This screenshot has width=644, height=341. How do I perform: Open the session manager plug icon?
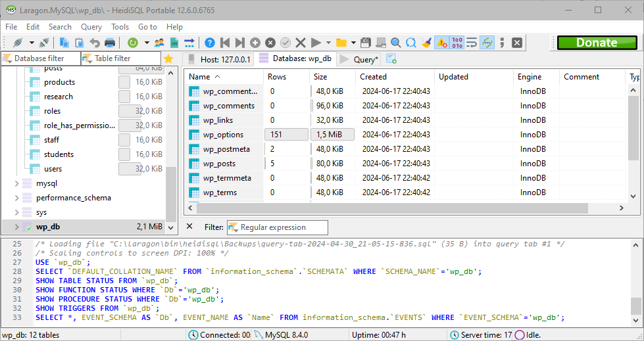(x=18, y=43)
